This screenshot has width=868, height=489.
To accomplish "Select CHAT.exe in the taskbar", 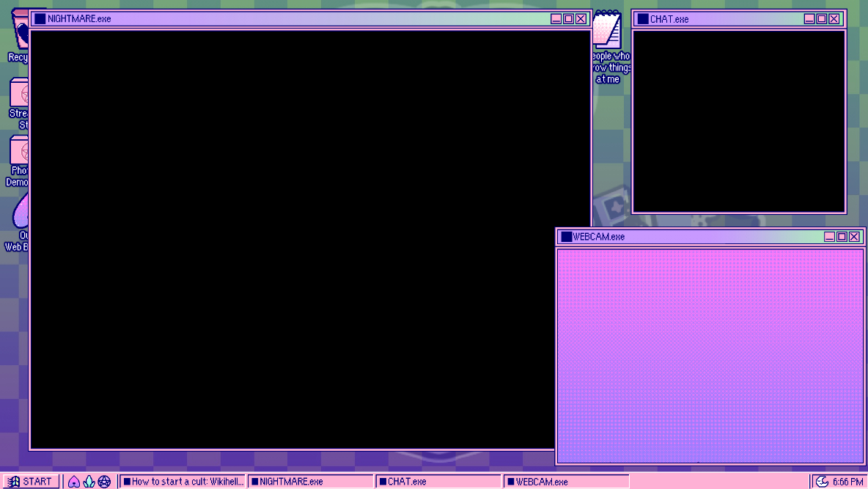I will pyautogui.click(x=438, y=482).
